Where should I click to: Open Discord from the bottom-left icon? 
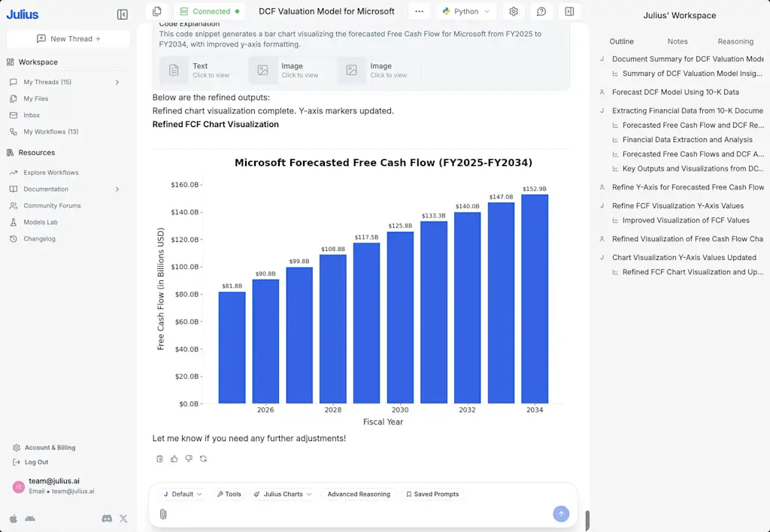(108, 518)
